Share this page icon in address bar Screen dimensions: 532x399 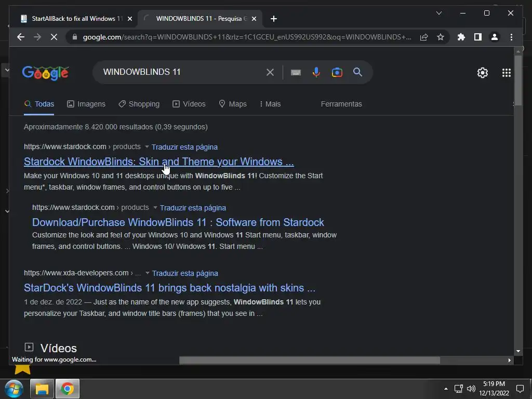pos(424,37)
